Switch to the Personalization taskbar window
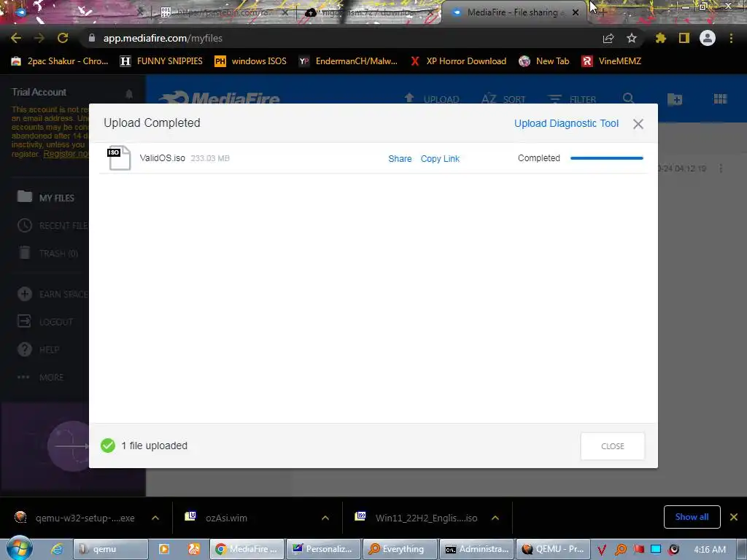Image resolution: width=747 pixels, height=560 pixels. coord(324,549)
